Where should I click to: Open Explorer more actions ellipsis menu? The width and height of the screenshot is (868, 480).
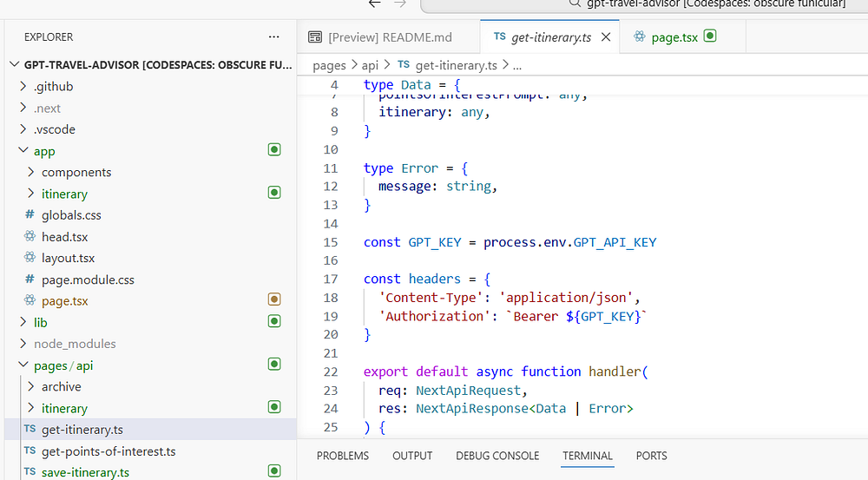pos(274,37)
